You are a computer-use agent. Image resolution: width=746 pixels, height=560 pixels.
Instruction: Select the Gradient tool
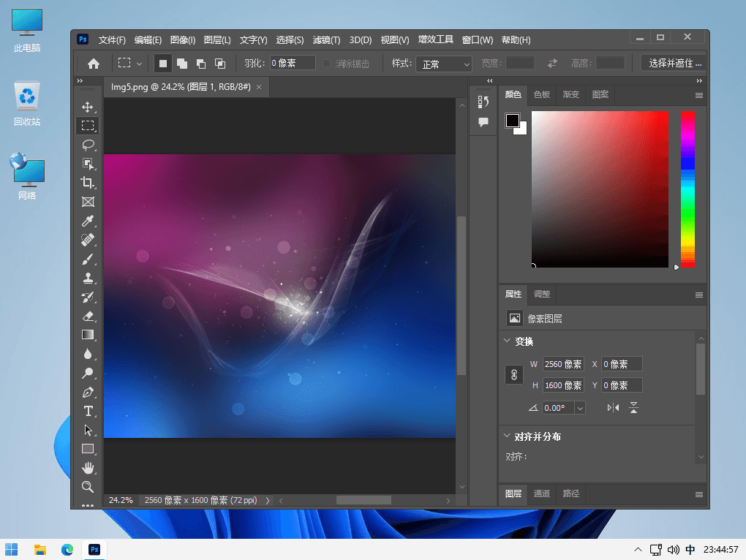(88, 335)
